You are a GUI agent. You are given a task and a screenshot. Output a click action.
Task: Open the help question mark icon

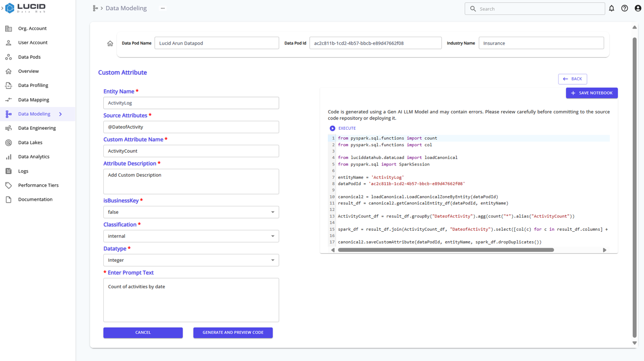[624, 8]
